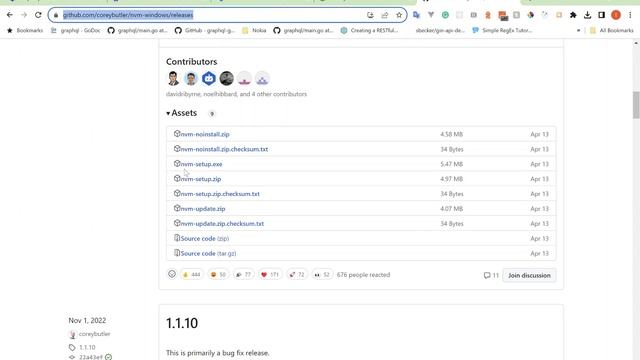
Task: Open the dark round contributor avatar
Action: click(227, 78)
